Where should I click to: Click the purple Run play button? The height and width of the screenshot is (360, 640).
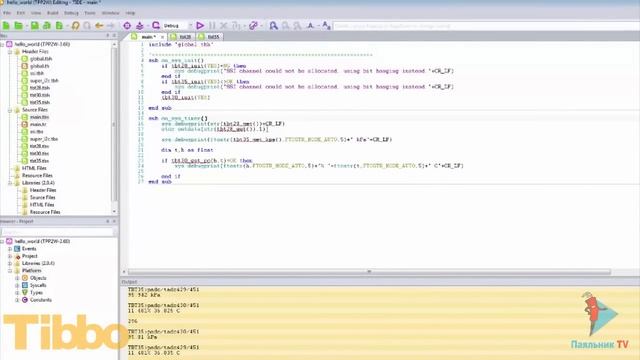click(200, 26)
